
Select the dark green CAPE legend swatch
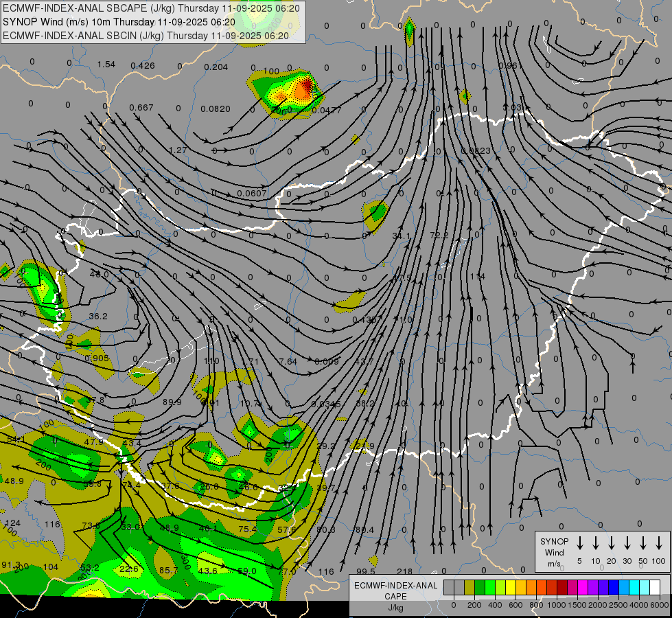click(480, 587)
